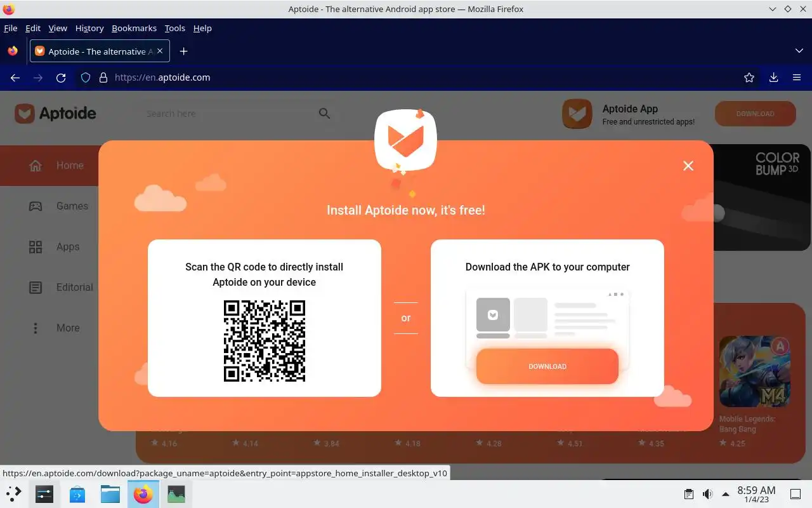
Task: Click the Editorial page icon
Action: [36, 288]
